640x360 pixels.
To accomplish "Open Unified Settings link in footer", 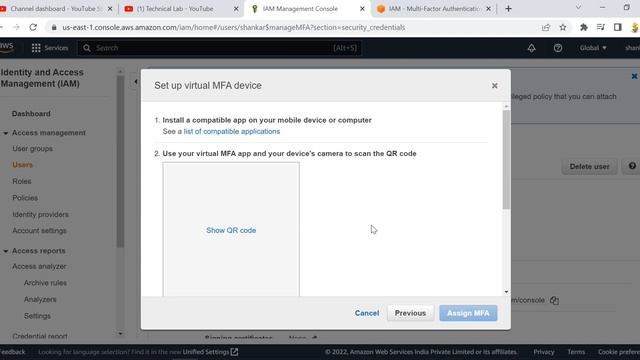I will click(x=210, y=352).
